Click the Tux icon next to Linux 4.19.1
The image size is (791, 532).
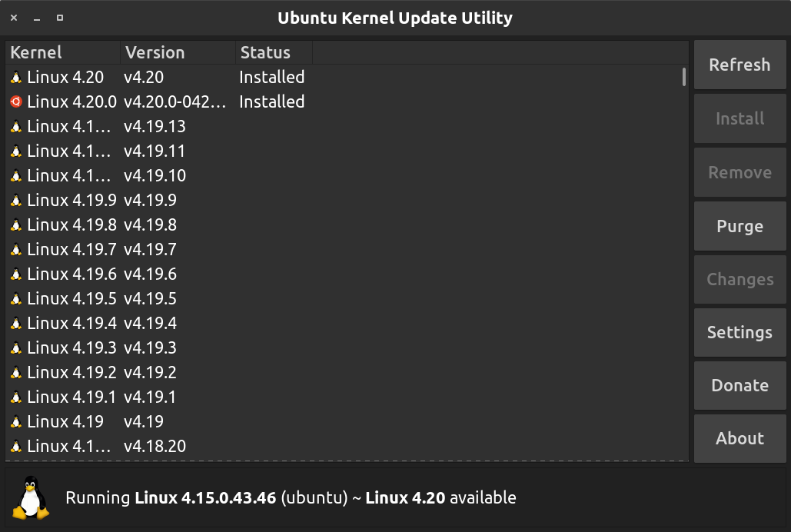(x=17, y=397)
